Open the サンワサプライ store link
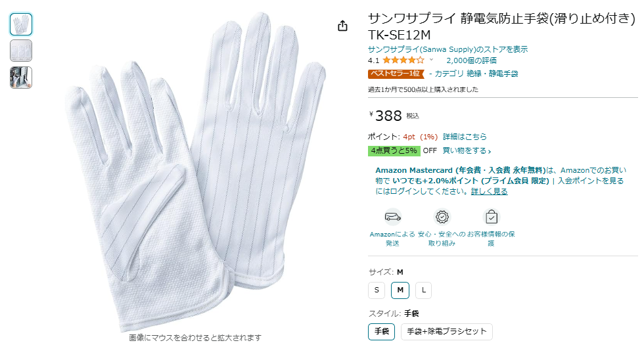 (448, 49)
